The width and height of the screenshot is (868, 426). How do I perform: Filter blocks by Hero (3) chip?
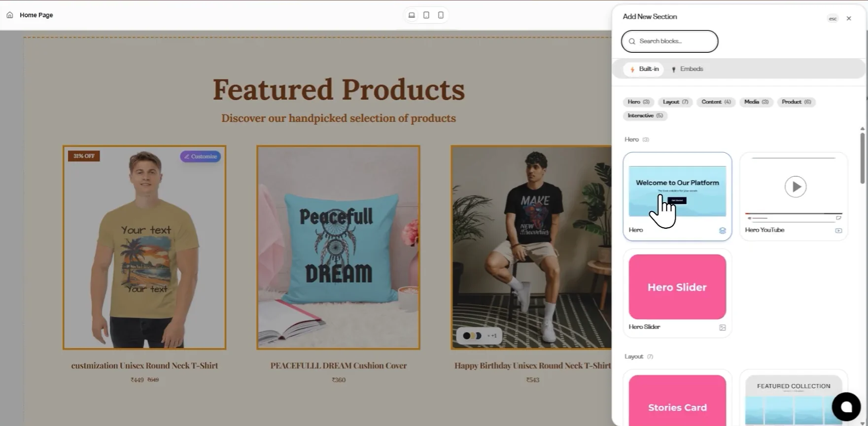pyautogui.click(x=638, y=102)
